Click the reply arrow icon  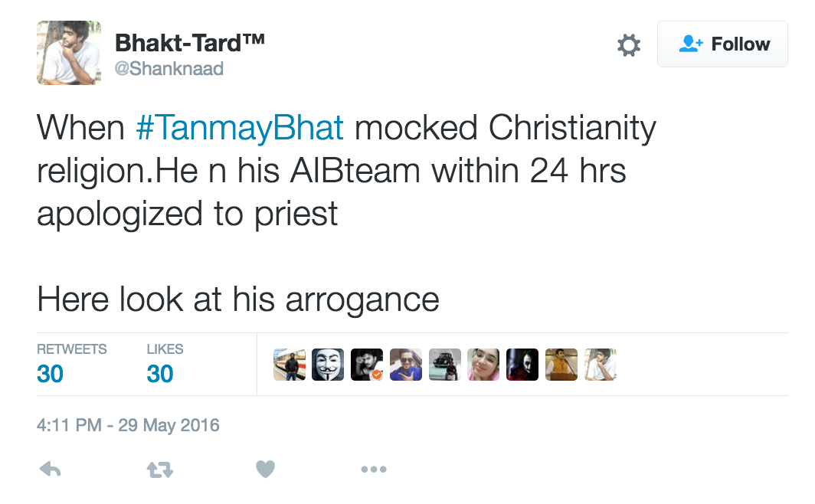(x=50, y=469)
